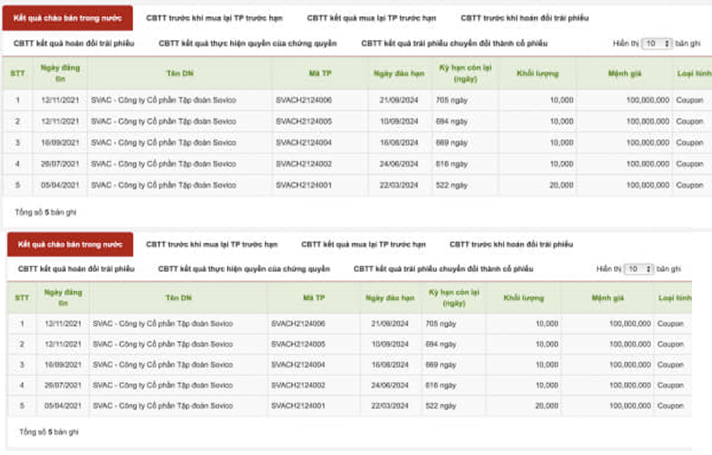Click 'Mệnh giá' column header in bottom table

pyautogui.click(x=607, y=298)
